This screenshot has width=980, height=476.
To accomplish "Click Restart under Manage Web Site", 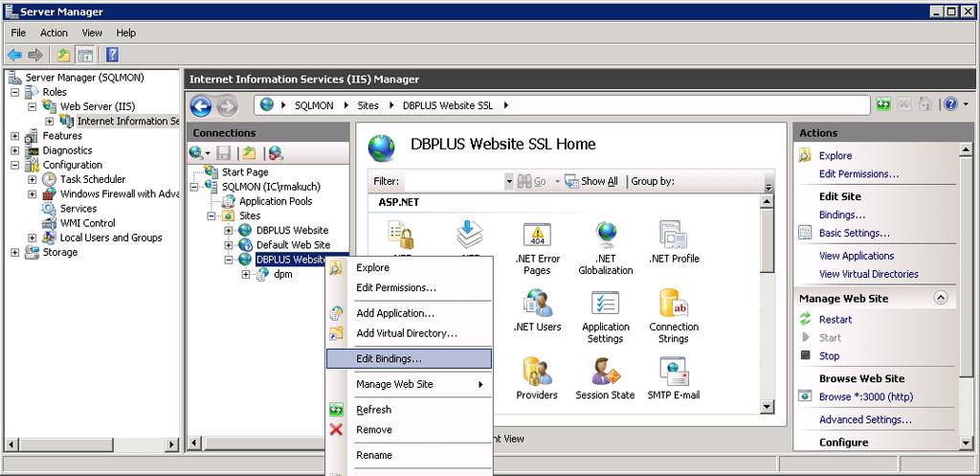I will pyautogui.click(x=835, y=319).
